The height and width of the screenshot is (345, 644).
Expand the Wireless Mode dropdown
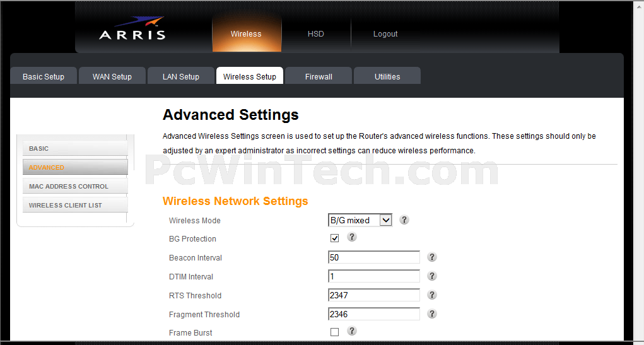360,220
